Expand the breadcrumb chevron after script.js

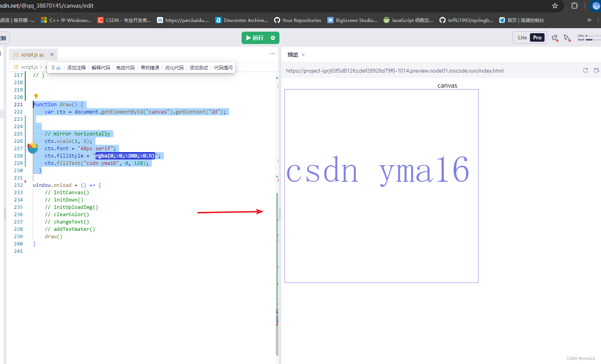coord(41,67)
